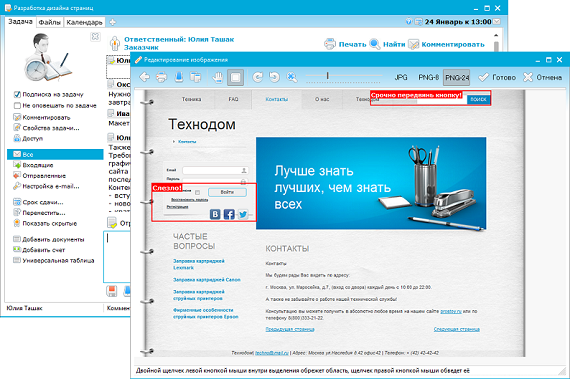Select the rectangle selection tool
The width and height of the screenshot is (570, 379).
[x=235, y=77]
